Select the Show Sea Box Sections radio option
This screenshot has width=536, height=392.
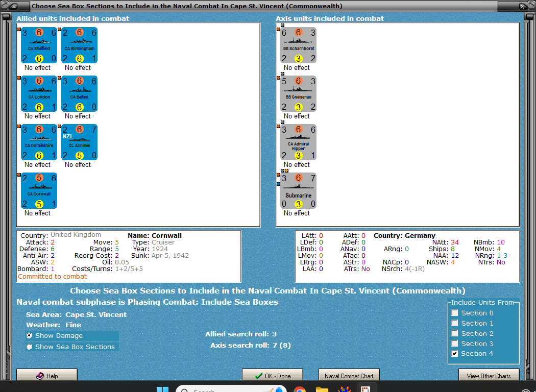30,347
